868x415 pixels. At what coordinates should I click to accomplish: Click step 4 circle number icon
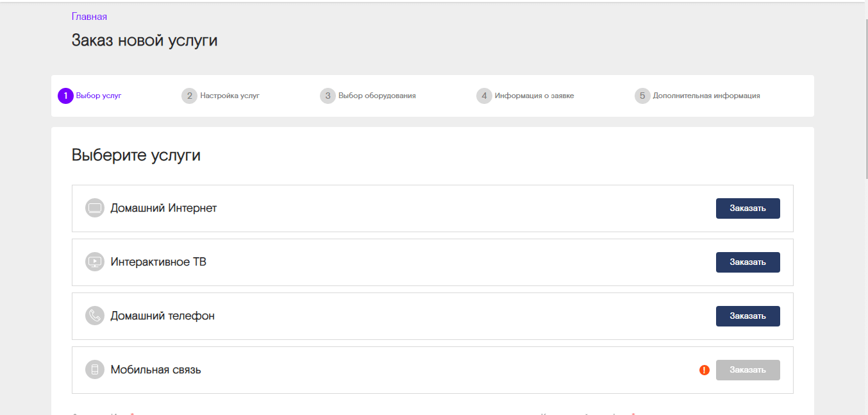click(484, 96)
